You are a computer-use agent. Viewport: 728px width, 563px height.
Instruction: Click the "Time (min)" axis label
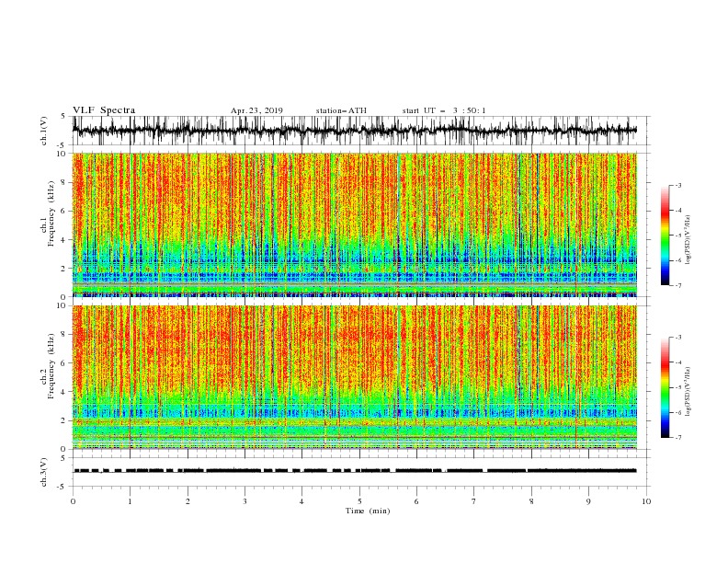[x=368, y=511]
